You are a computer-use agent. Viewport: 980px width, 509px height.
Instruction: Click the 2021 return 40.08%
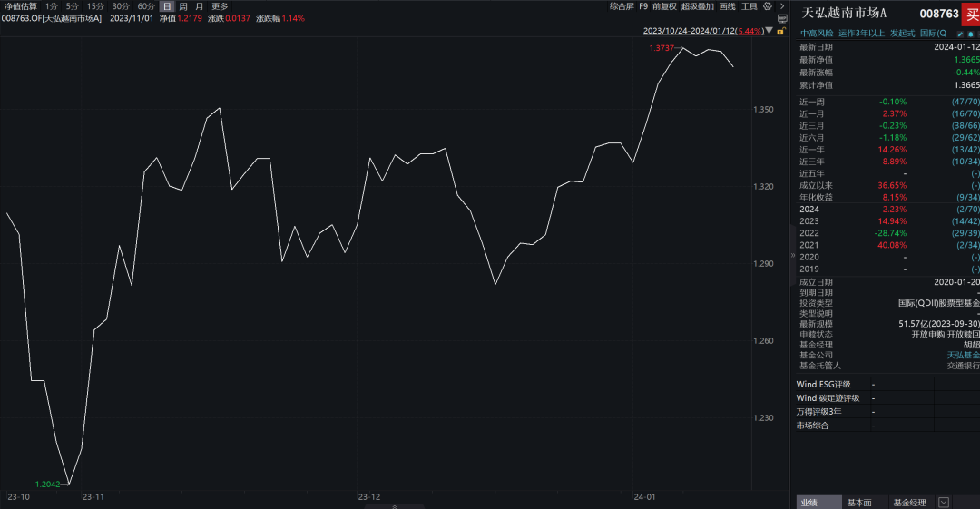pos(892,245)
